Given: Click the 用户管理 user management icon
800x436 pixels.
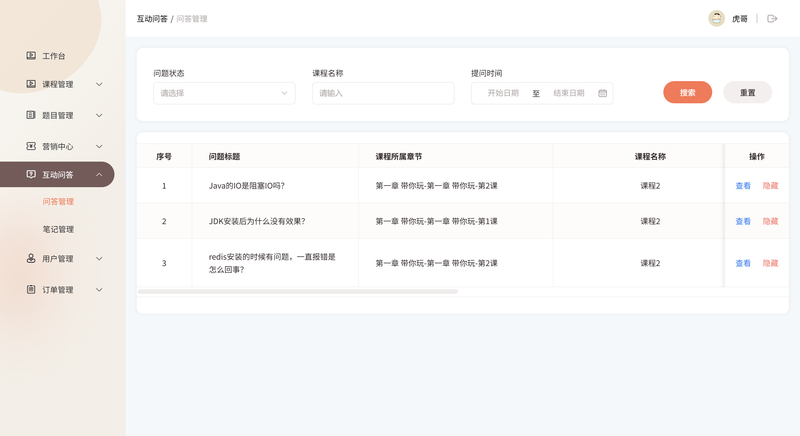Looking at the screenshot, I should coord(31,258).
